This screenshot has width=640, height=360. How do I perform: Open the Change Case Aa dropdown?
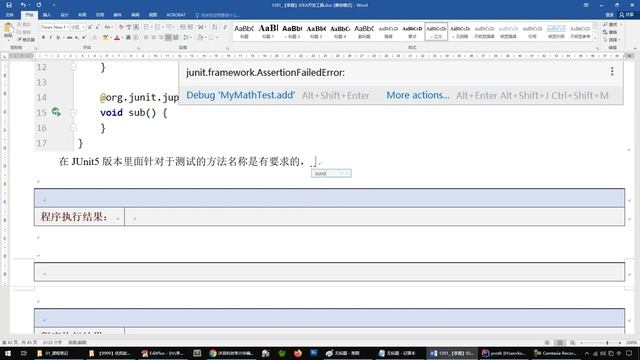point(108,27)
